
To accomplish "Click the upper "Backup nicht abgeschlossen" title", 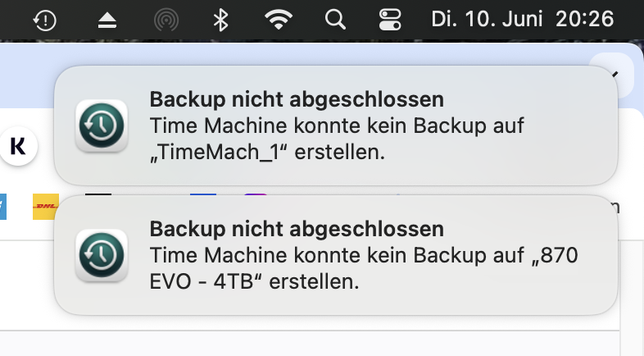I will point(297,99).
